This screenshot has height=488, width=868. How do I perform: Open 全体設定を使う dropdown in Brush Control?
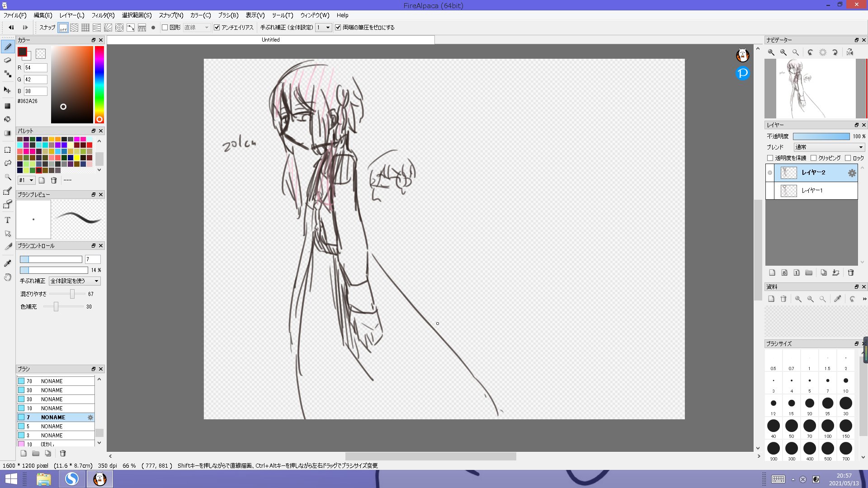coord(75,281)
